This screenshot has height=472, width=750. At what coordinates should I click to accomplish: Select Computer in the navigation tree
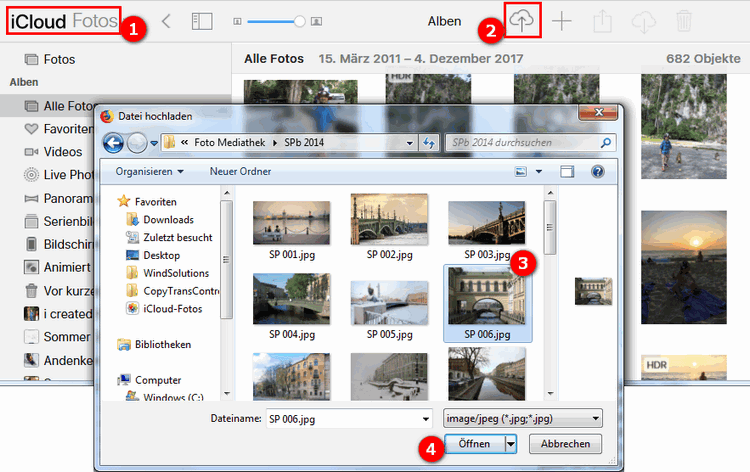click(157, 380)
